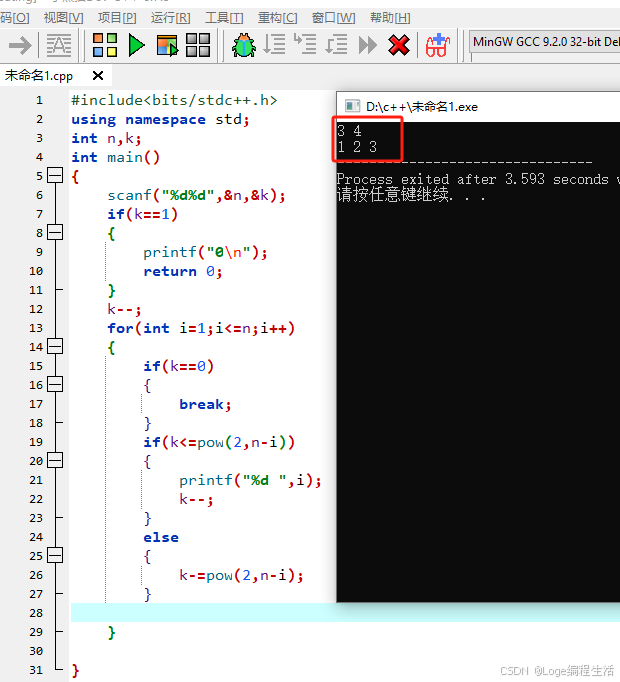This screenshot has width=620, height=682.
Task: Click the console title D:\c++\未命名1.exe
Action: [x=422, y=107]
